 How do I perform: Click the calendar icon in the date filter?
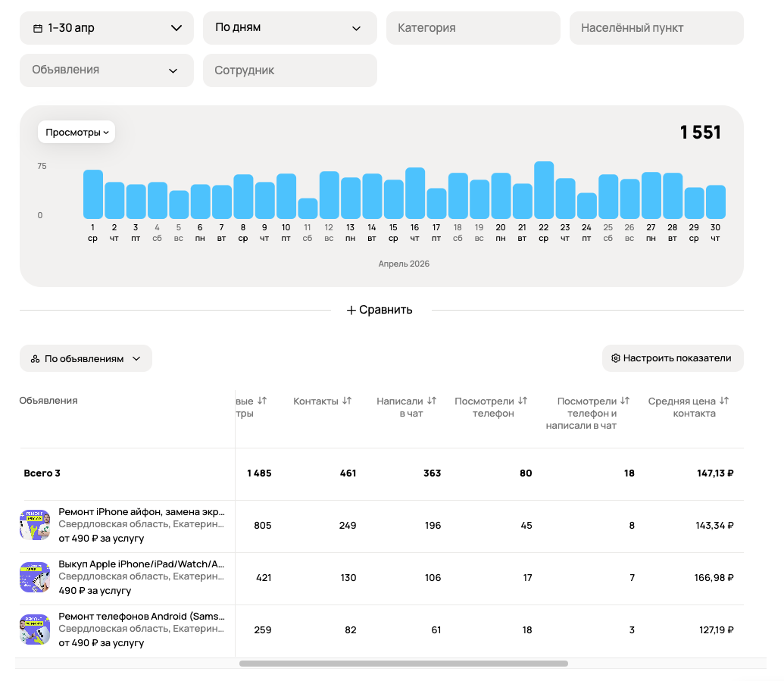[38, 29]
